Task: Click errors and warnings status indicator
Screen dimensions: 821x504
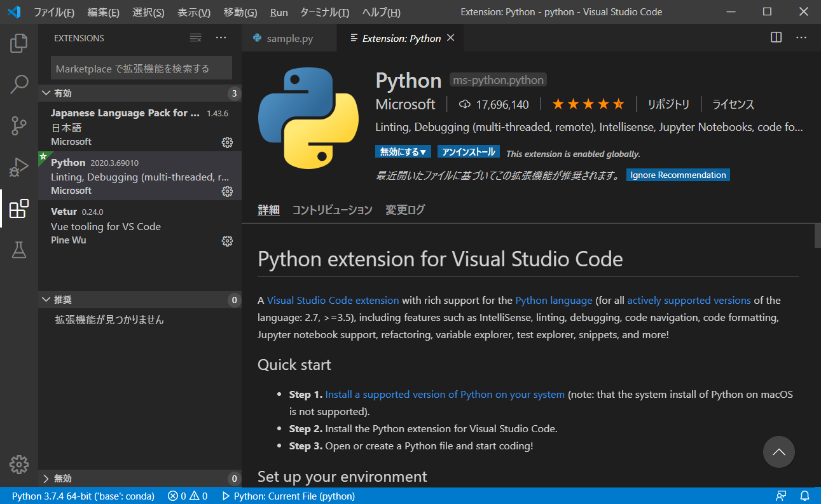Action: pos(188,496)
